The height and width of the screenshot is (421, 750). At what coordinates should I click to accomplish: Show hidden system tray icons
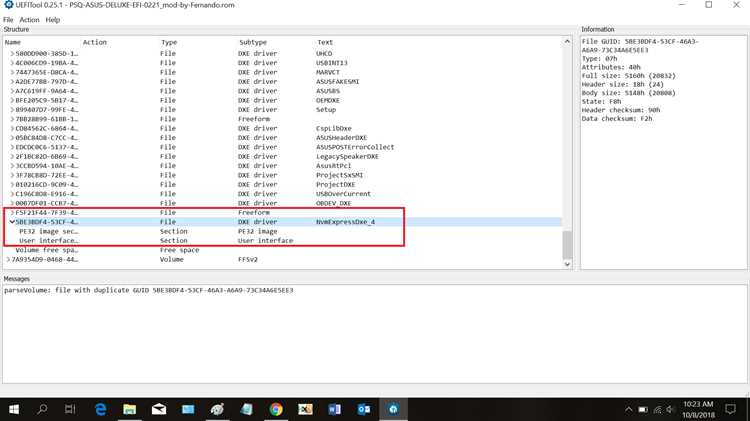tap(629, 410)
